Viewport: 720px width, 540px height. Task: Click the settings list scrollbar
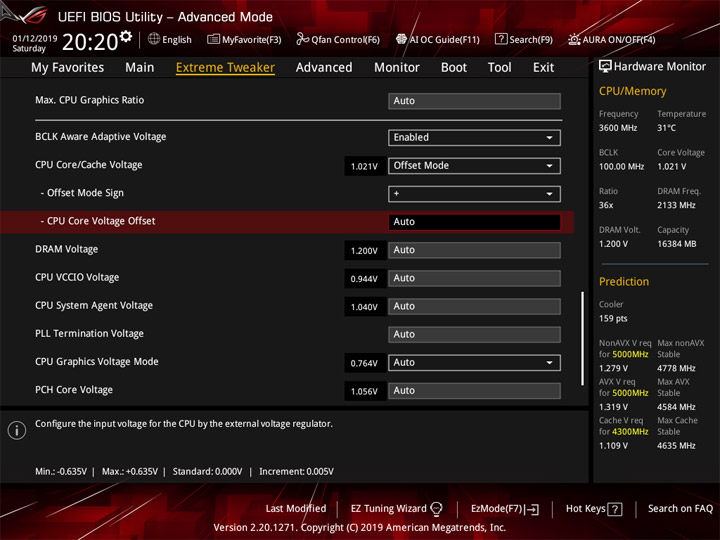[x=583, y=338]
